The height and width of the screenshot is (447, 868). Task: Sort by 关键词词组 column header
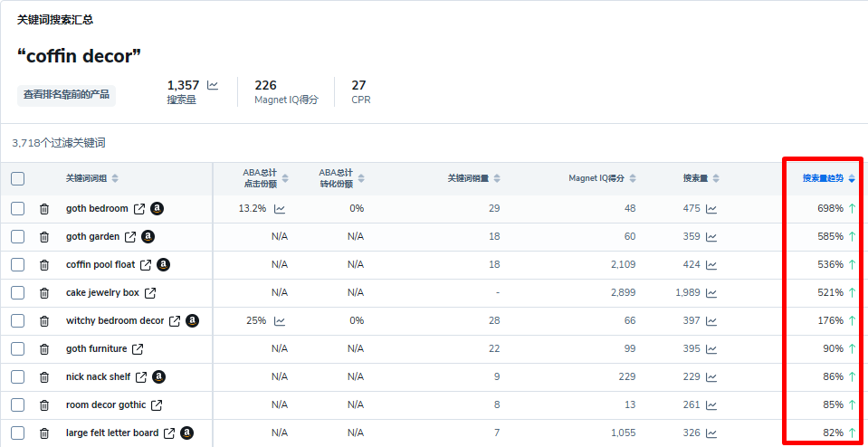91,178
